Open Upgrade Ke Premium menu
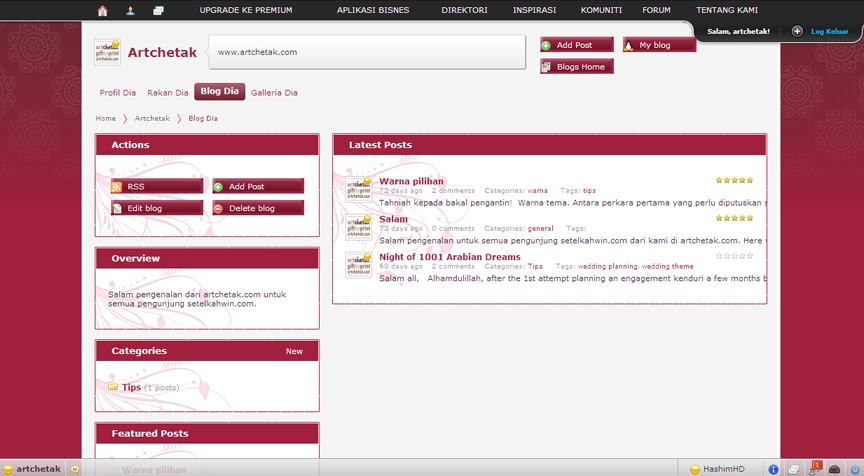 [x=246, y=10]
